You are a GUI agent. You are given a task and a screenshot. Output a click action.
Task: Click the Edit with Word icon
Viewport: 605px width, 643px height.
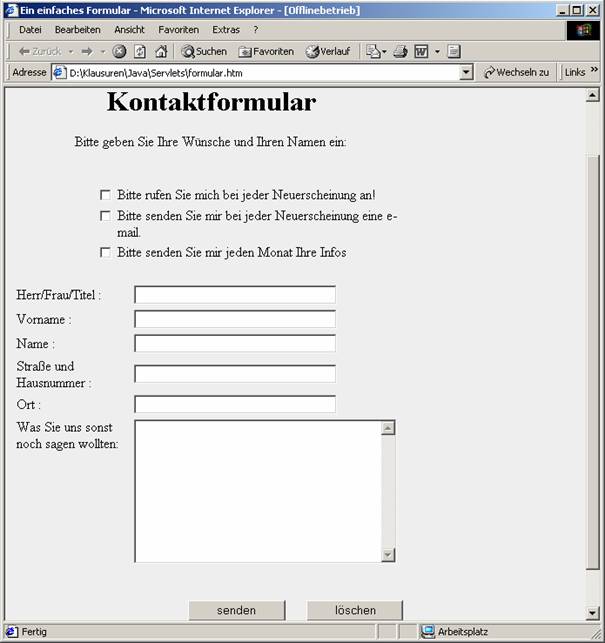(421, 51)
